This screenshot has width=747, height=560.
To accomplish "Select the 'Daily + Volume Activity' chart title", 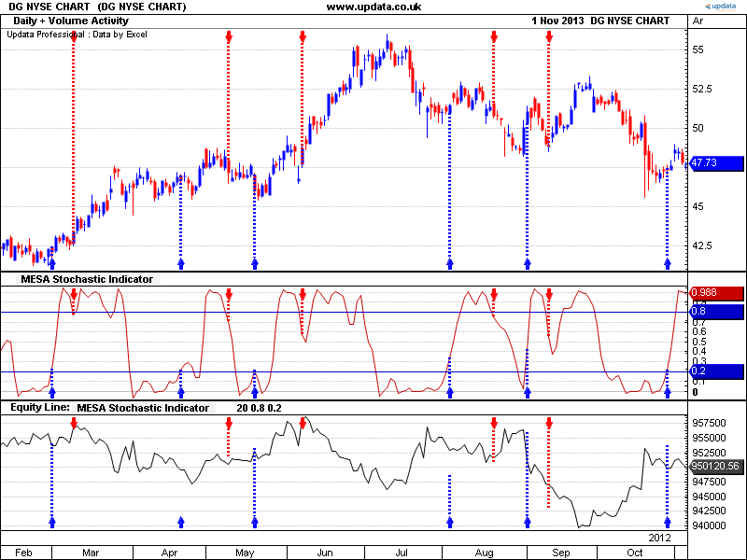I will 72,21.
